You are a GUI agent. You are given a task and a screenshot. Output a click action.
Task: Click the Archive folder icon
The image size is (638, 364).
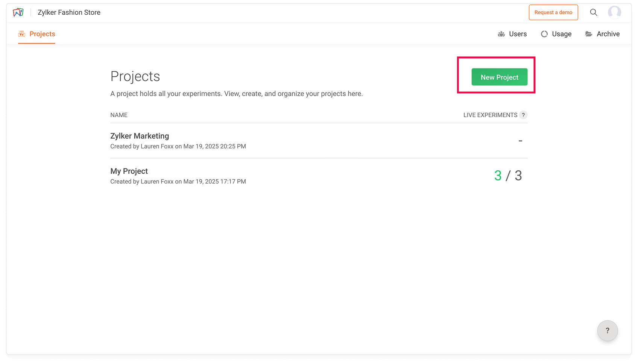589,34
